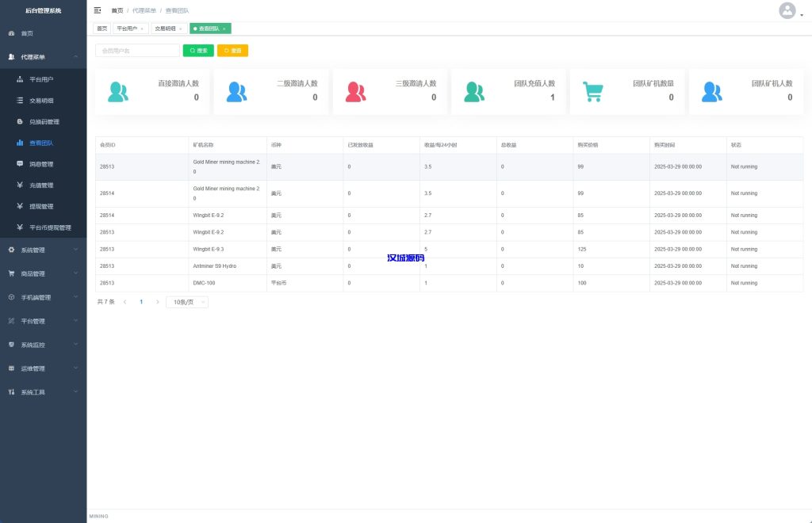This screenshot has height=523, width=812.
Task: Close the 平台用户 tab
Action: pos(142,29)
